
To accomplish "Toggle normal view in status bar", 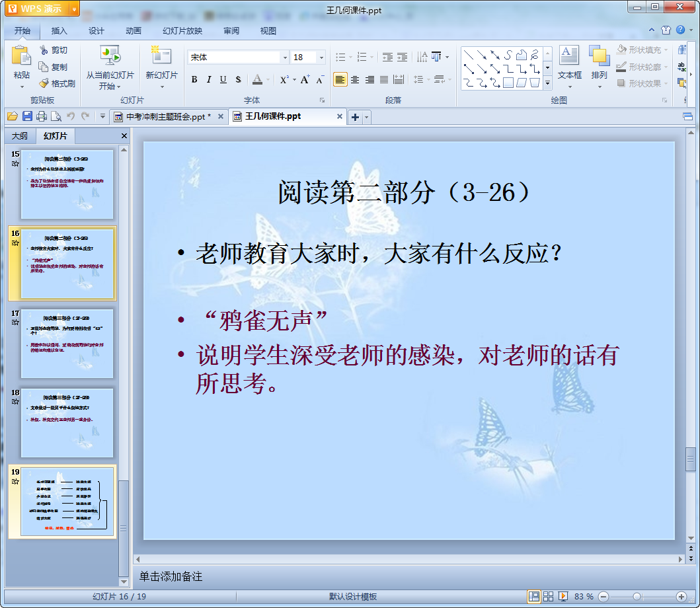I will tap(534, 596).
